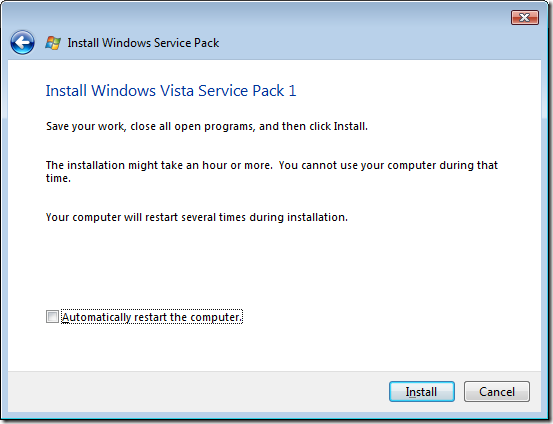Click the Windows flag logo in header
Viewport: 553px width, 424px height.
[x=53, y=43]
